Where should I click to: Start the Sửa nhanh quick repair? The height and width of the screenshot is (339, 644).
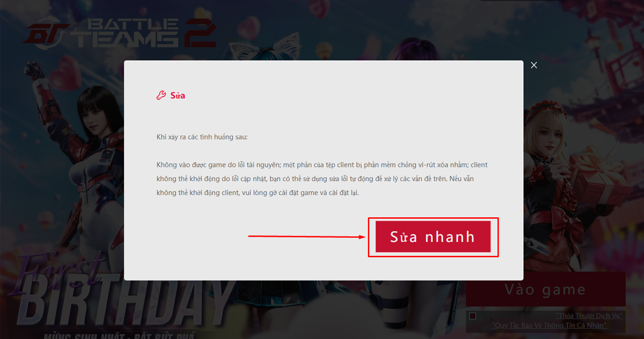[x=433, y=237]
